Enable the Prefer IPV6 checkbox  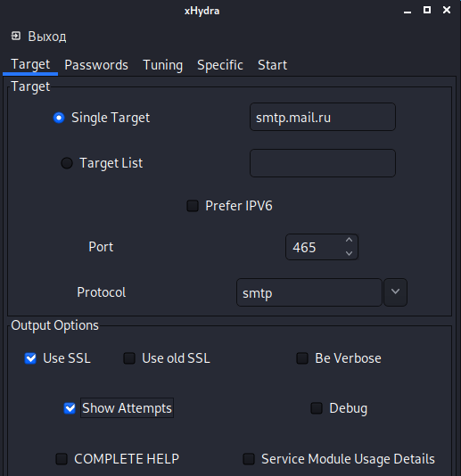point(193,206)
